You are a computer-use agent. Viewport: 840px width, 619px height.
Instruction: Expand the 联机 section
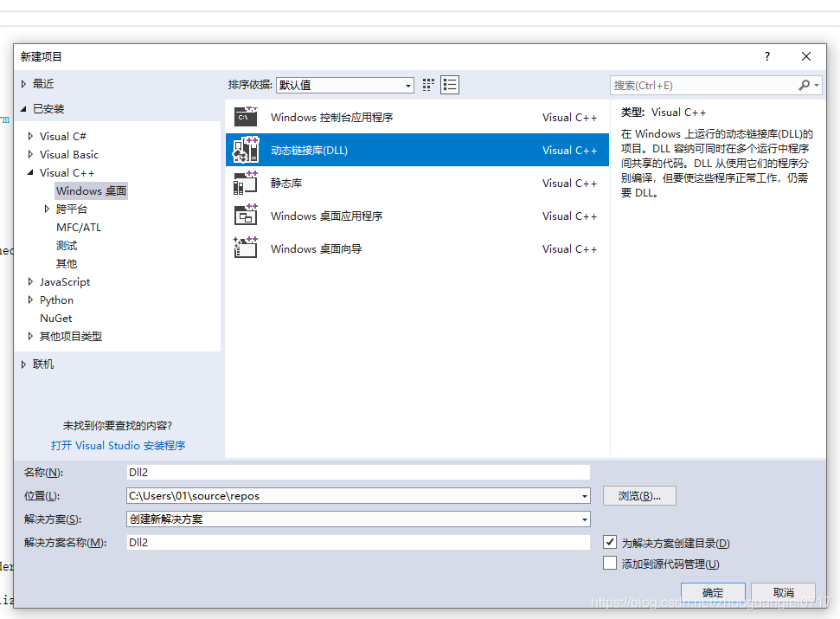click(23, 364)
